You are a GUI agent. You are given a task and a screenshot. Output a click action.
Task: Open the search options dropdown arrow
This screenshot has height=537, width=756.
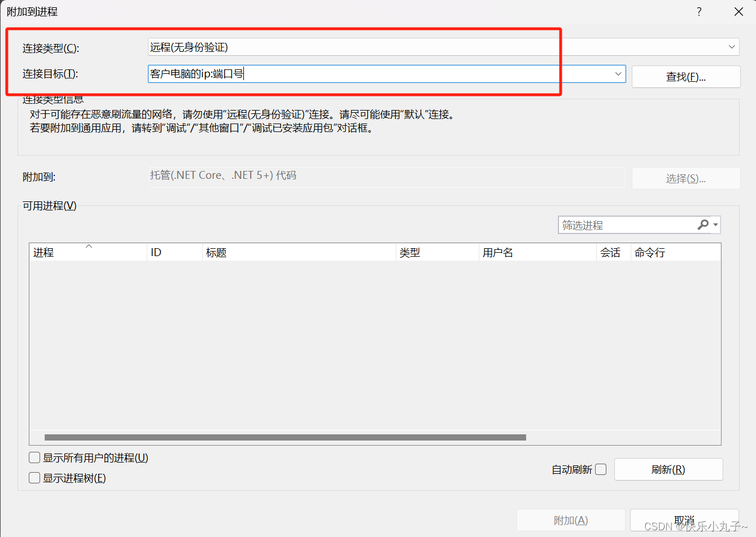click(x=716, y=225)
